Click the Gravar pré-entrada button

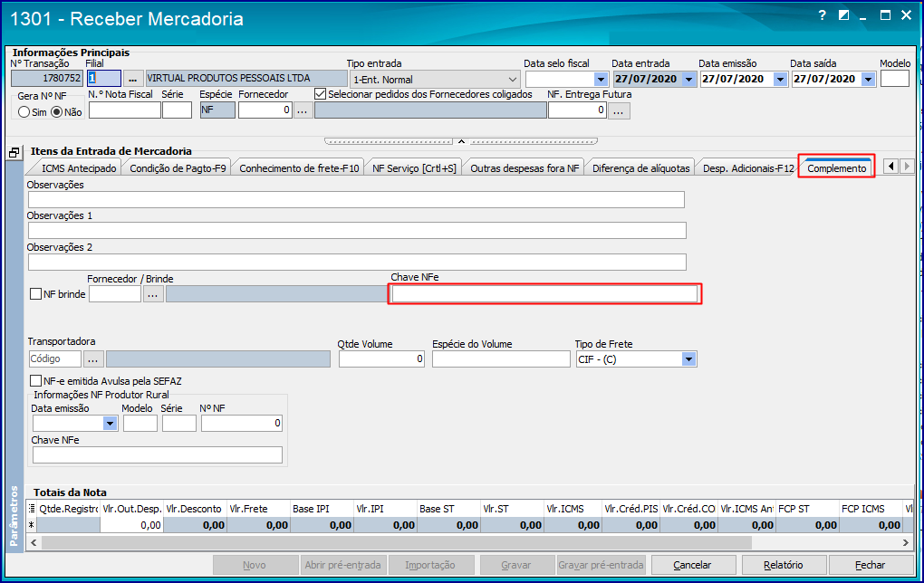(601, 565)
